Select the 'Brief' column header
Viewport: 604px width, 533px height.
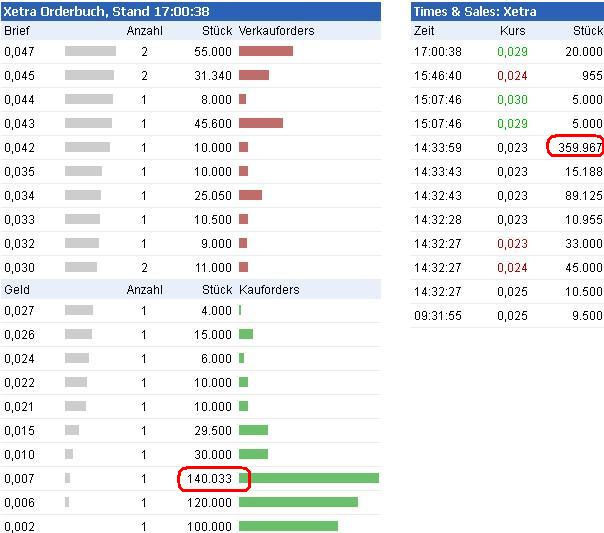17,30
